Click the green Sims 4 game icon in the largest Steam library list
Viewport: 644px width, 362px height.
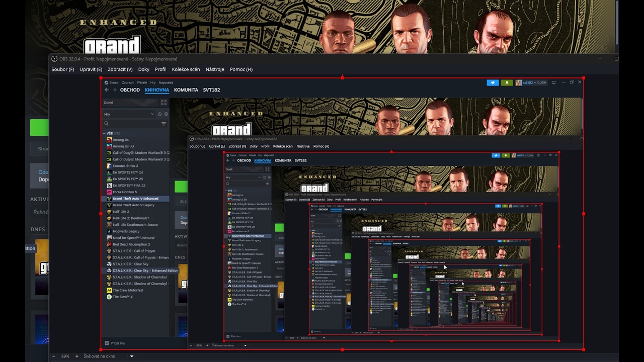pyautogui.click(x=109, y=297)
